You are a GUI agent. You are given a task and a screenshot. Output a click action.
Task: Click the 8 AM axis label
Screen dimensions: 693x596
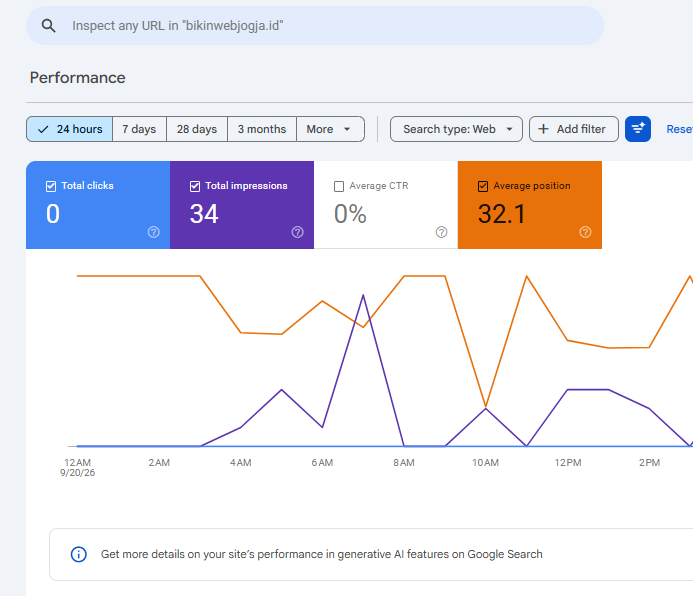coord(404,463)
